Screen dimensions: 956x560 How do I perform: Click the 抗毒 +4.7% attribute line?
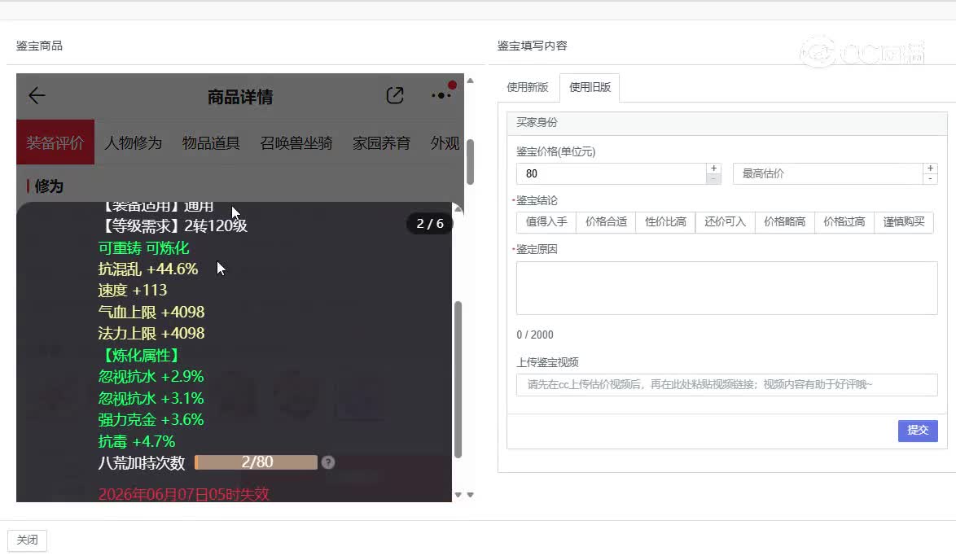pyautogui.click(x=137, y=441)
